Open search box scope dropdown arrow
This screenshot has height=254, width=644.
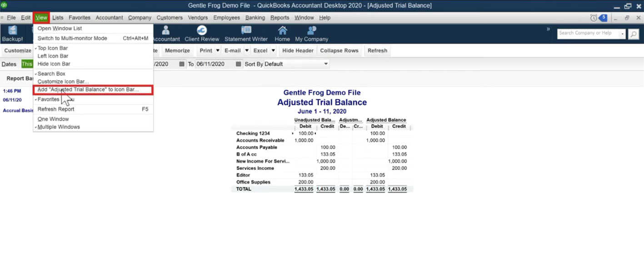pos(622,34)
